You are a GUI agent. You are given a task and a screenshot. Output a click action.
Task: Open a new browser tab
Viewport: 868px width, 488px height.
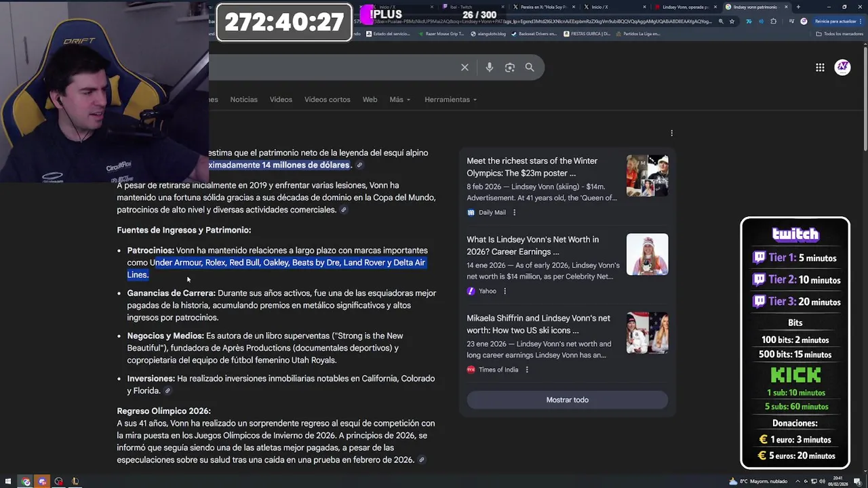coord(798,7)
